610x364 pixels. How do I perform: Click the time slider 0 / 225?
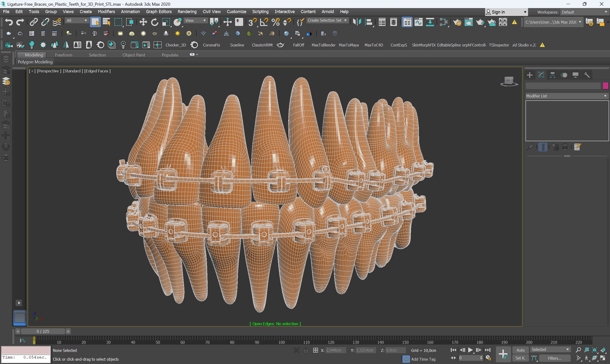point(43,331)
